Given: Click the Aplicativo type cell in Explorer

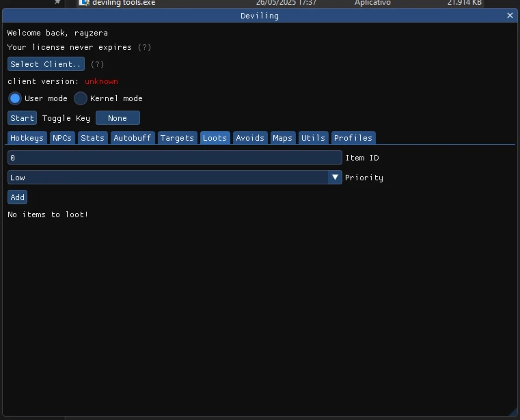Looking at the screenshot, I should [372, 3].
